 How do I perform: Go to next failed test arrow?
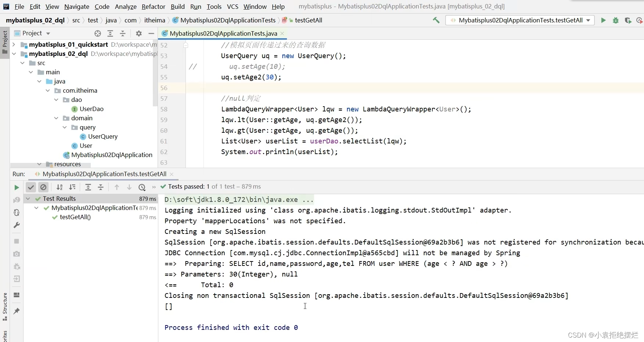(129, 187)
